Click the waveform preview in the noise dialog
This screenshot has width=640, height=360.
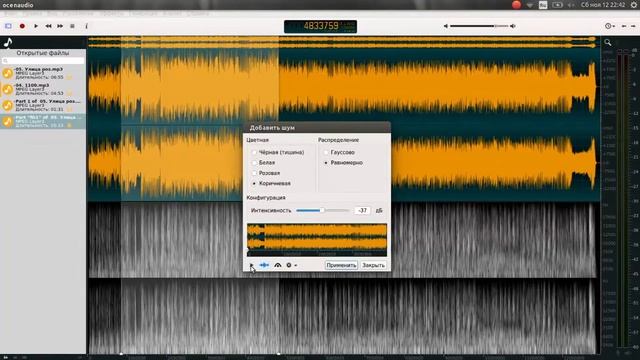317,240
